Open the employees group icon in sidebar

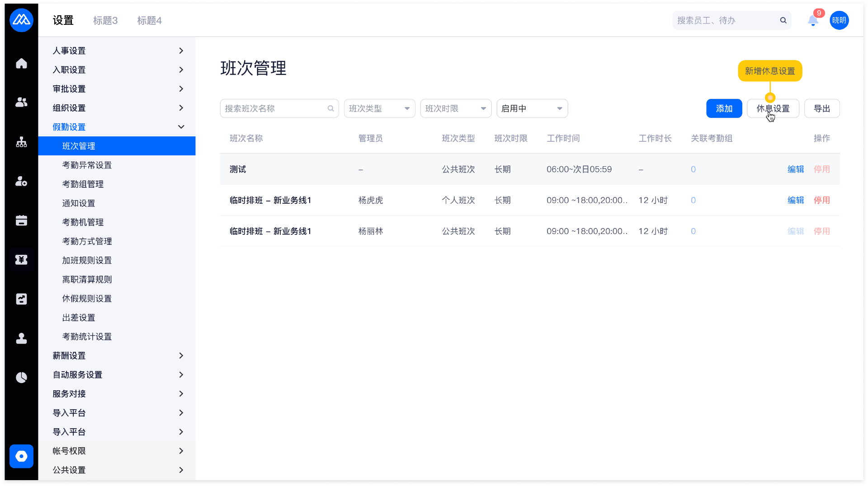pyautogui.click(x=21, y=103)
